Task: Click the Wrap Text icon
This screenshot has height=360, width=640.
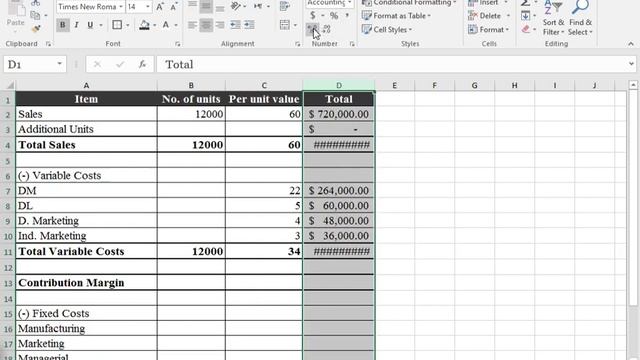Action: [285, 6]
